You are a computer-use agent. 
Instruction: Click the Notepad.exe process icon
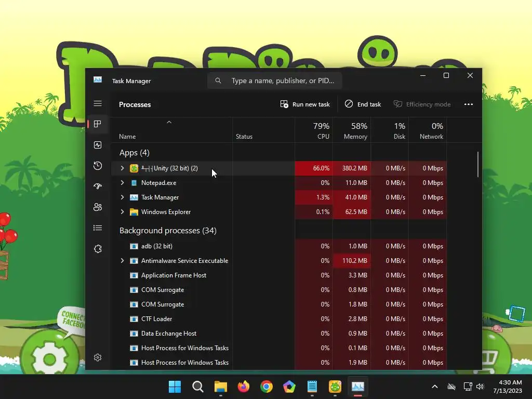click(x=134, y=183)
